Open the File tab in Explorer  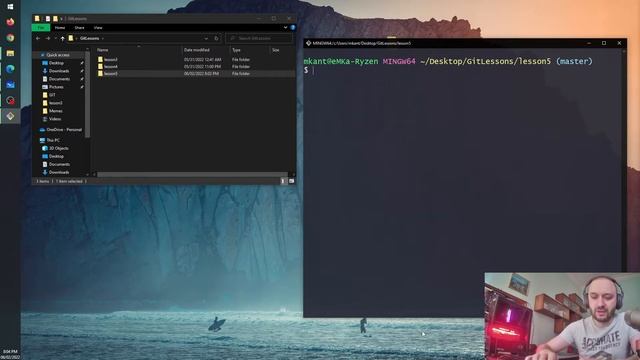click(x=41, y=27)
